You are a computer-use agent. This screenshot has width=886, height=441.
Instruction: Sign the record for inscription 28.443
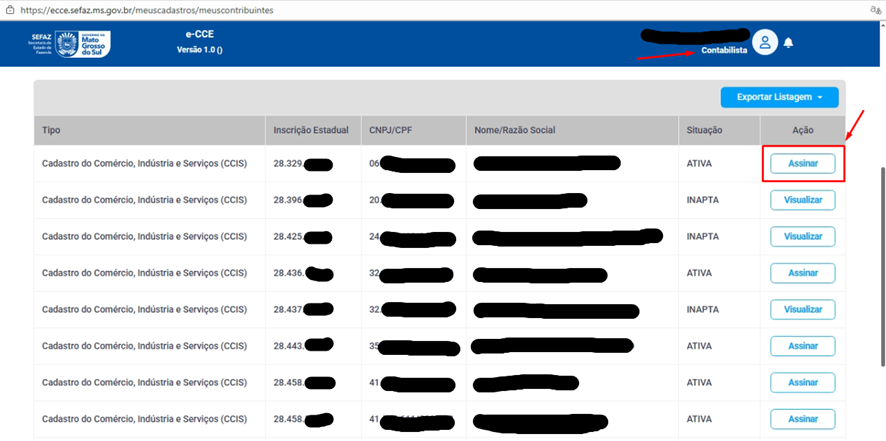(802, 346)
